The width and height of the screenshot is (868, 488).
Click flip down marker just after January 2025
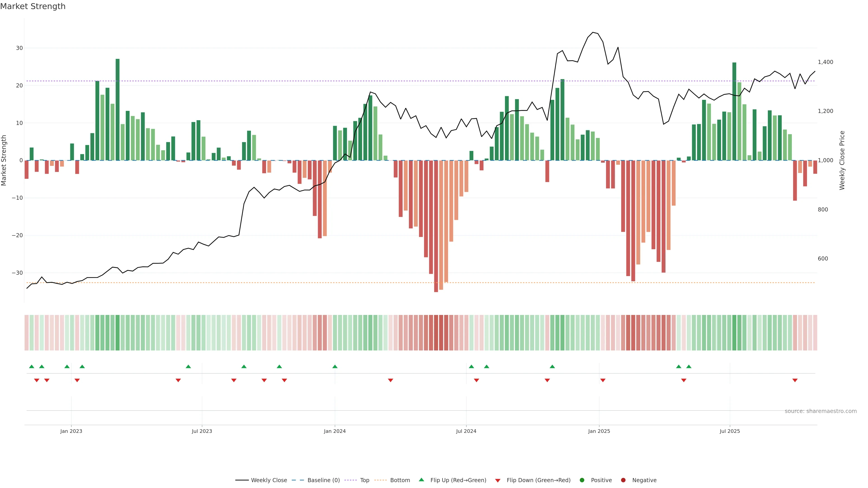[x=603, y=380]
